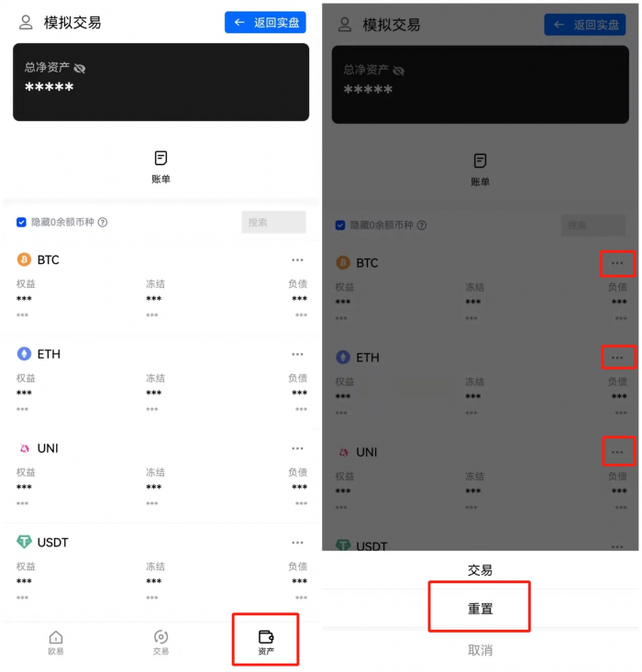Toggle asset visibility eye icon in left card

(80, 68)
